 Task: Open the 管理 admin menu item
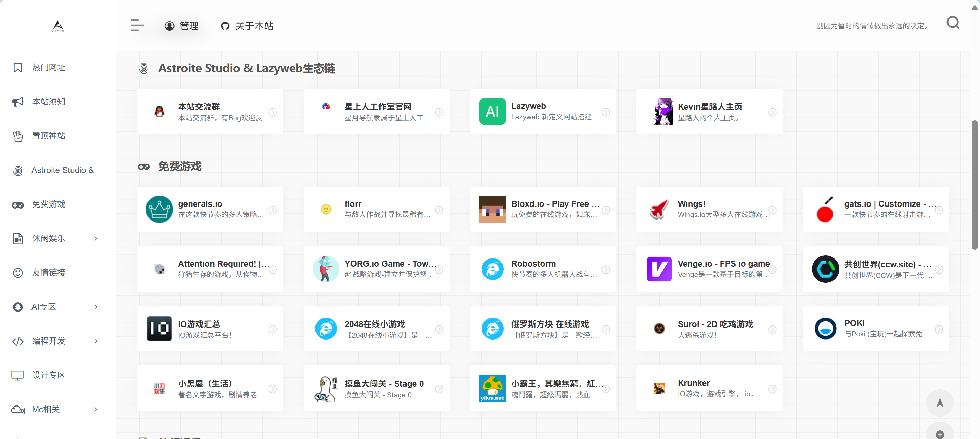181,26
